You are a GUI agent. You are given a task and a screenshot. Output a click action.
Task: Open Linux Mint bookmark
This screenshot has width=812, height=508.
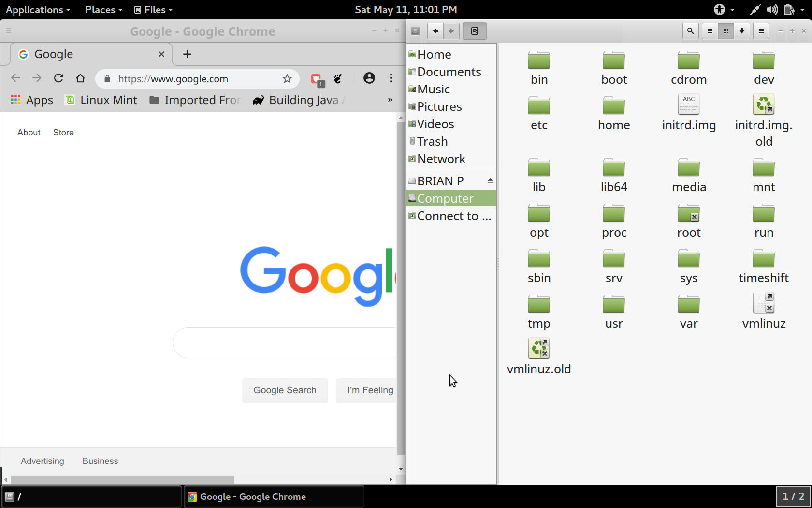pyautogui.click(x=101, y=100)
